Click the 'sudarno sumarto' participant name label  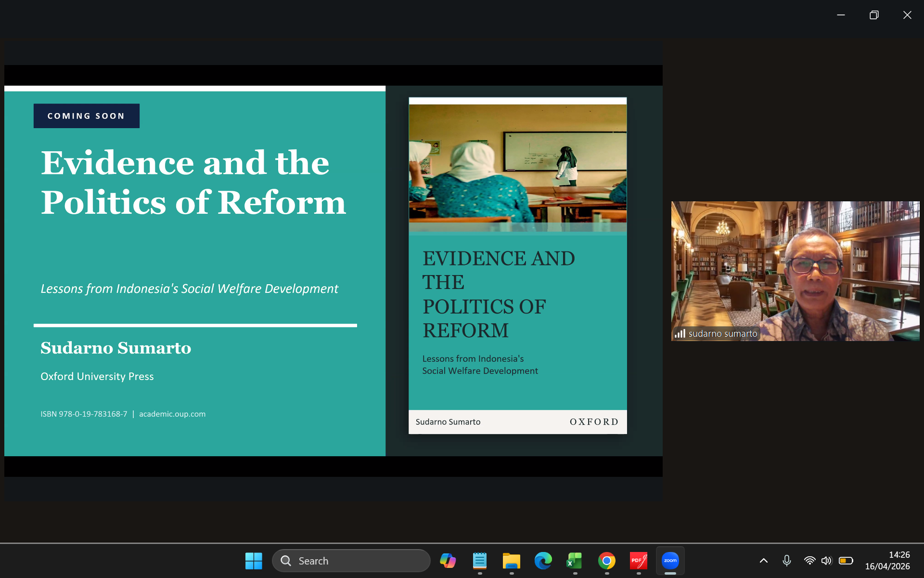point(723,333)
